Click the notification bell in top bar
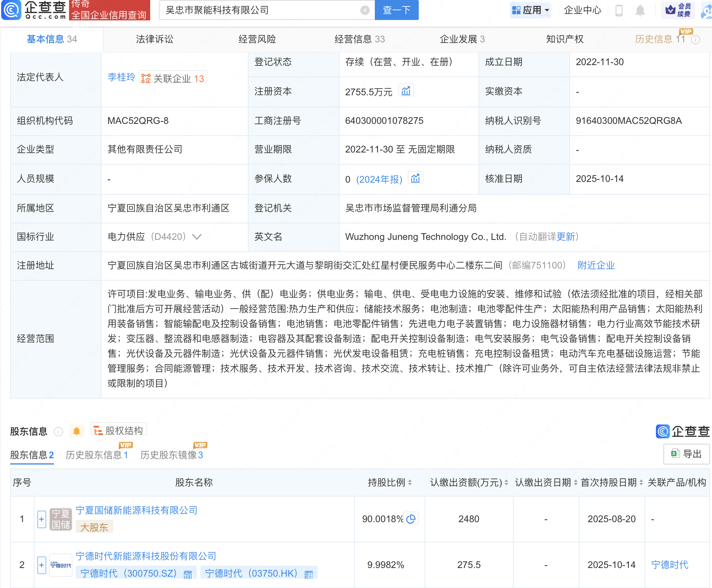Image resolution: width=712 pixels, height=588 pixels. tap(640, 11)
